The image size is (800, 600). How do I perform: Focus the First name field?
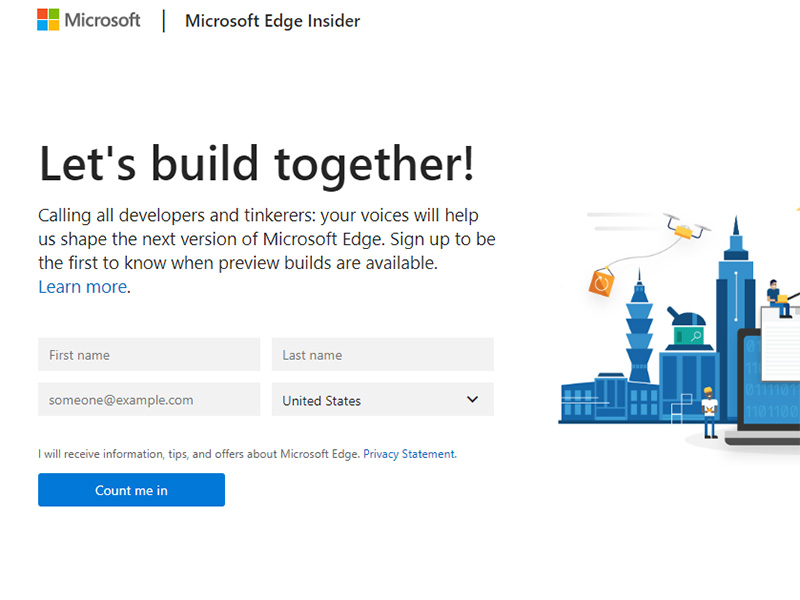149,355
